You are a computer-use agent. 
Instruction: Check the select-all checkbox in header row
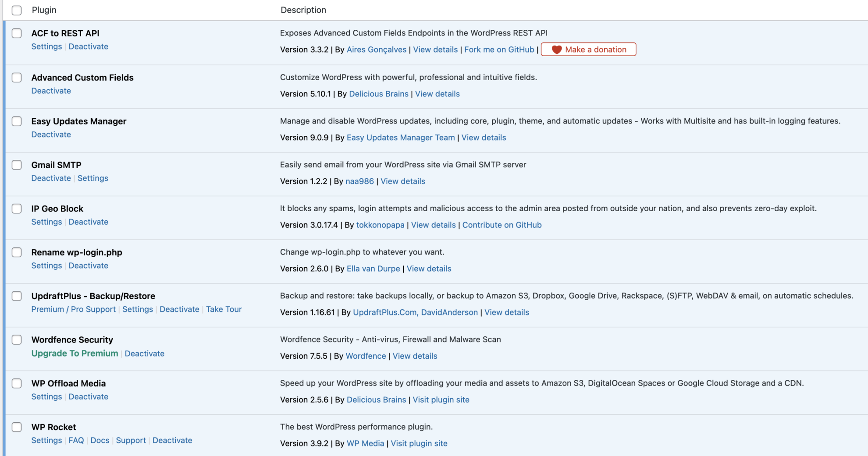click(x=17, y=10)
